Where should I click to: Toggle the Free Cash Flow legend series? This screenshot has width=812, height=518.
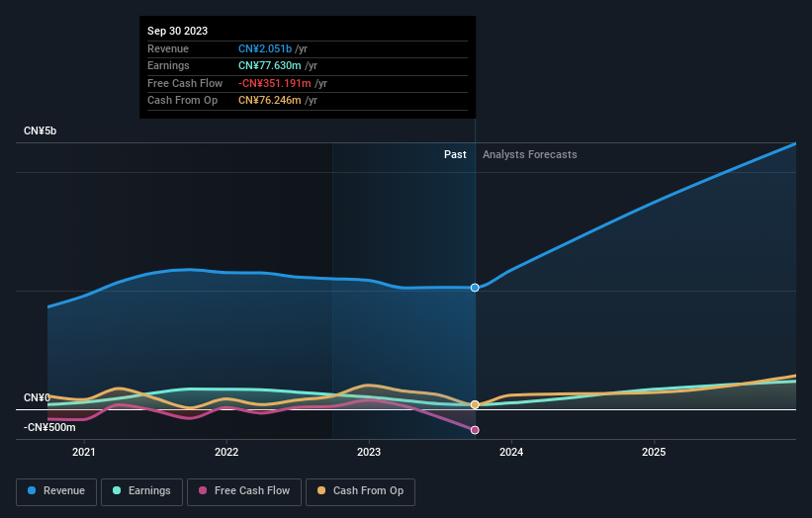tap(244, 491)
